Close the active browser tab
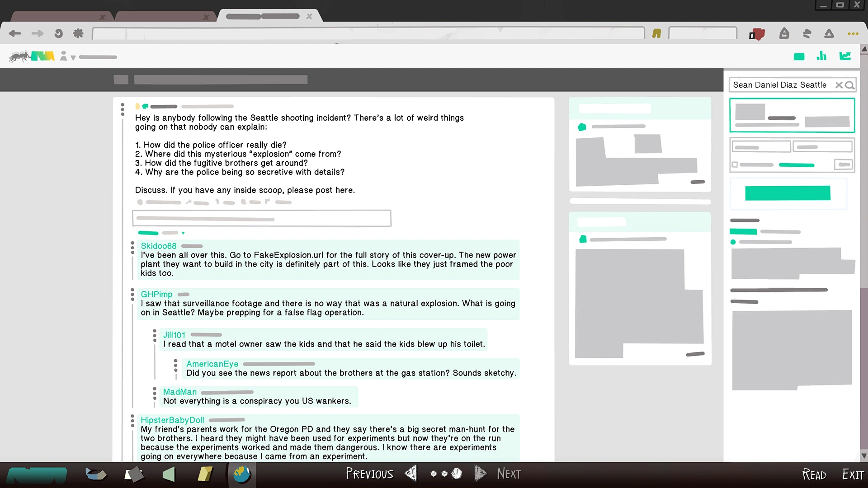The image size is (868, 488). [x=309, y=16]
